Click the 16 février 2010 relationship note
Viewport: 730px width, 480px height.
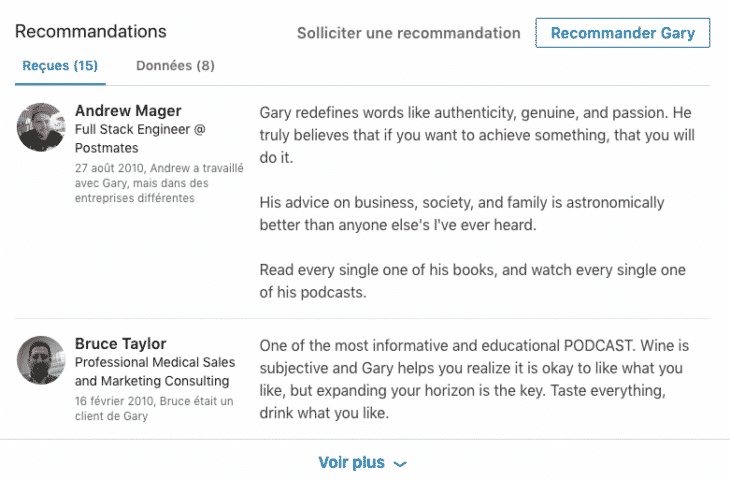[153, 408]
